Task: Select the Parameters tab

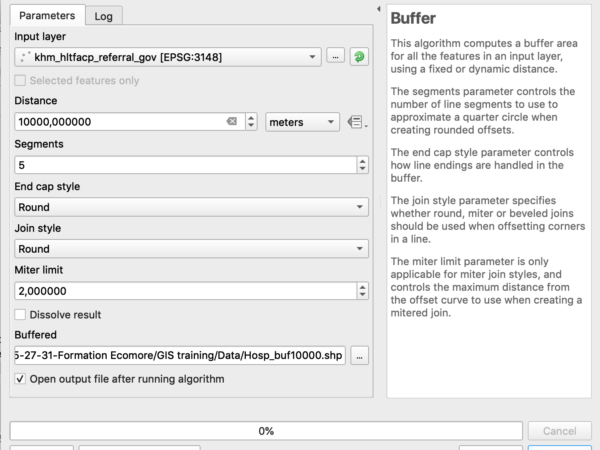Action: pos(47,15)
